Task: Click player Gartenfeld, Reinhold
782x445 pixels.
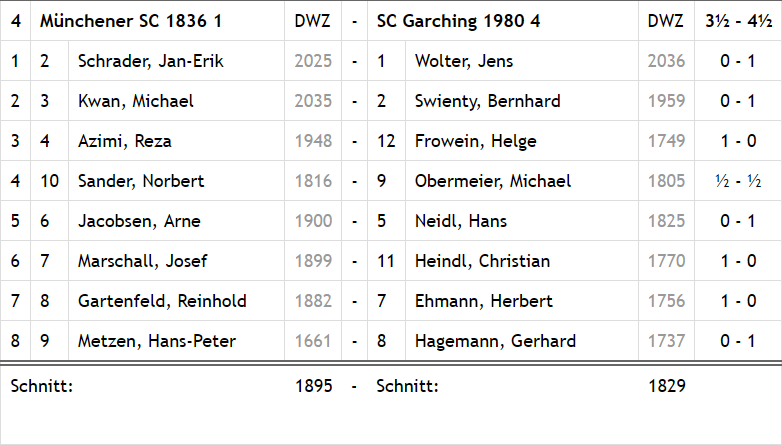Action: click(x=162, y=301)
